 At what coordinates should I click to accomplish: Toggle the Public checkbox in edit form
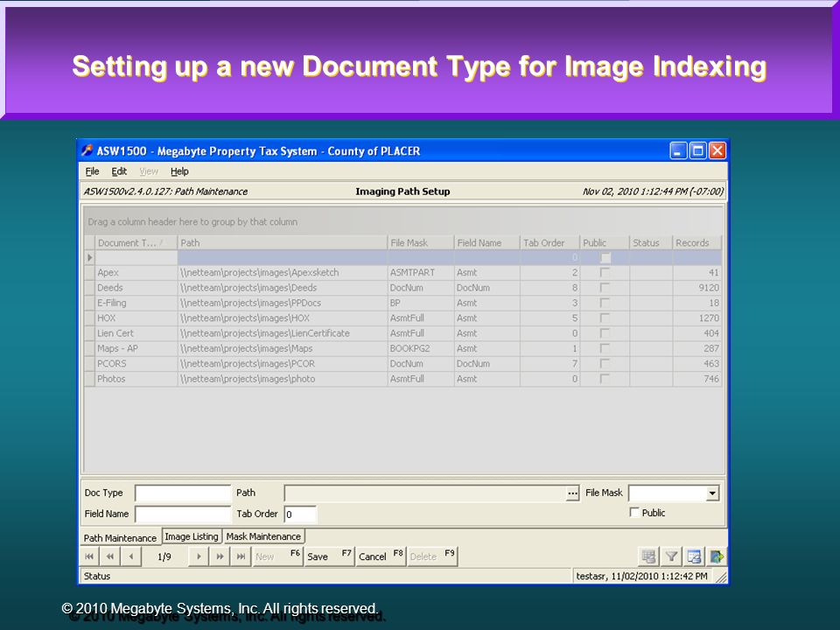[x=634, y=513]
